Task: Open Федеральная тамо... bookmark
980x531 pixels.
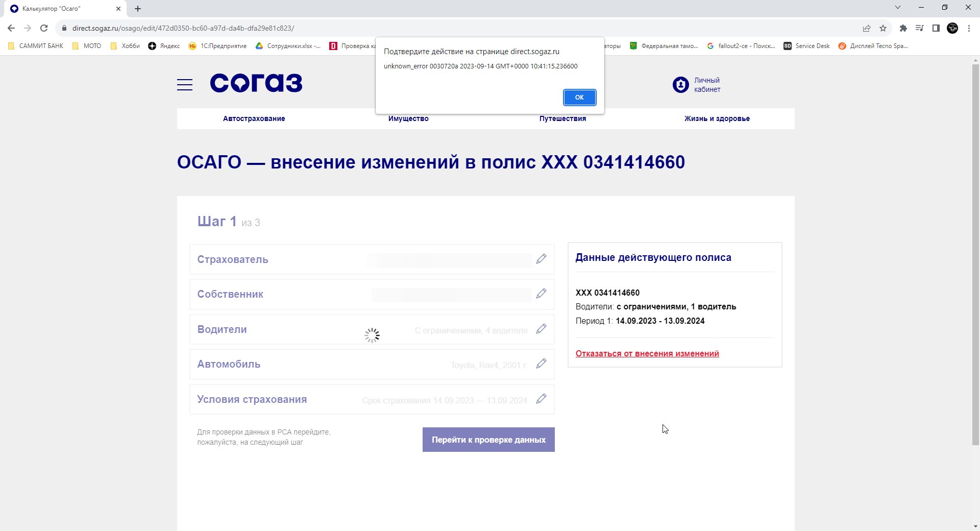Action: [x=664, y=46]
